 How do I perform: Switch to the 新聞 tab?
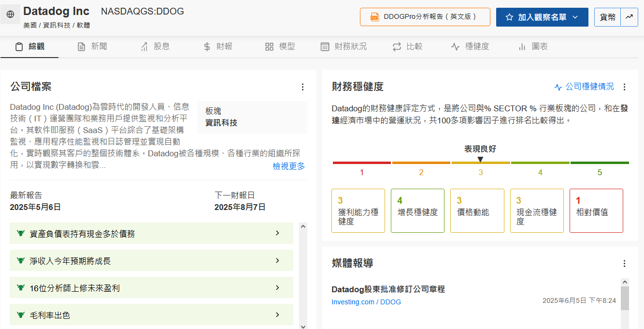pyautogui.click(x=92, y=46)
